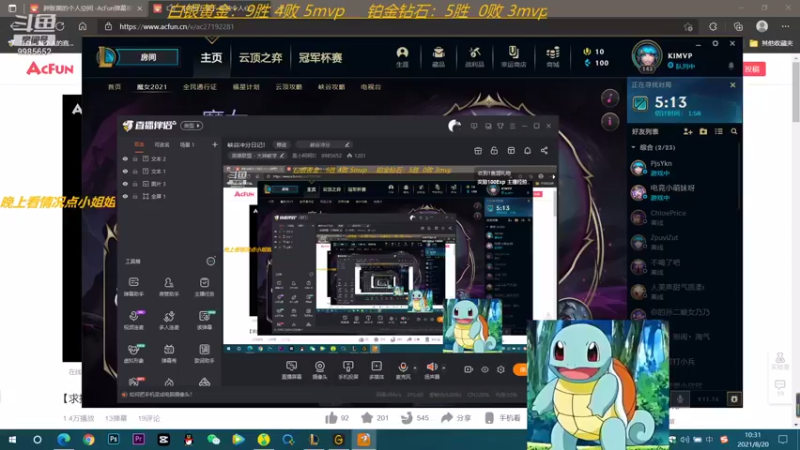Open 弹幕秀 tool in streaming toolbox
Image resolution: width=800 pixels, height=450 pixels.
click(x=169, y=353)
